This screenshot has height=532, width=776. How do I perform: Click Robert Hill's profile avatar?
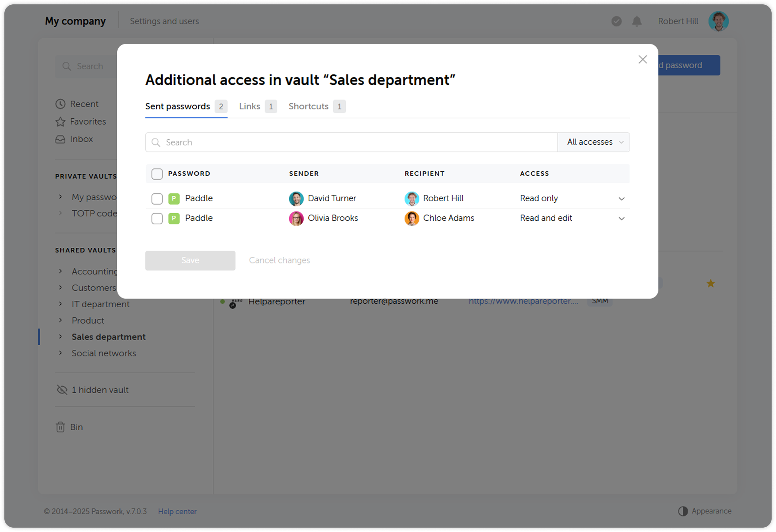pos(718,21)
